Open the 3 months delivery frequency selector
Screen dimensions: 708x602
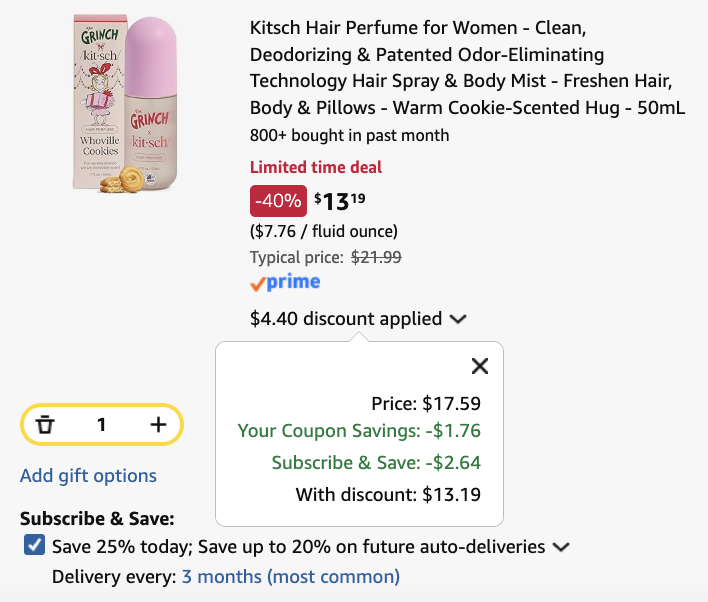click(x=290, y=577)
